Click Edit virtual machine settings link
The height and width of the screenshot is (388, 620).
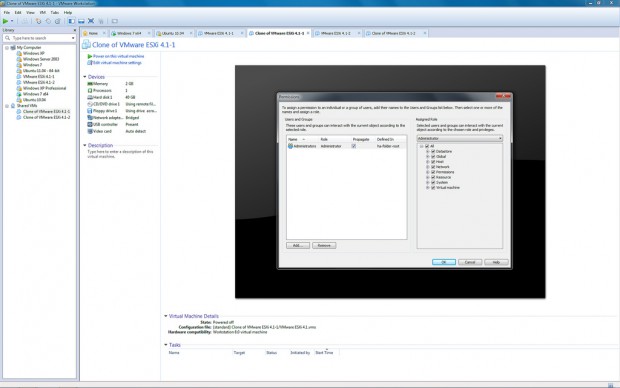pyautogui.click(x=117, y=62)
